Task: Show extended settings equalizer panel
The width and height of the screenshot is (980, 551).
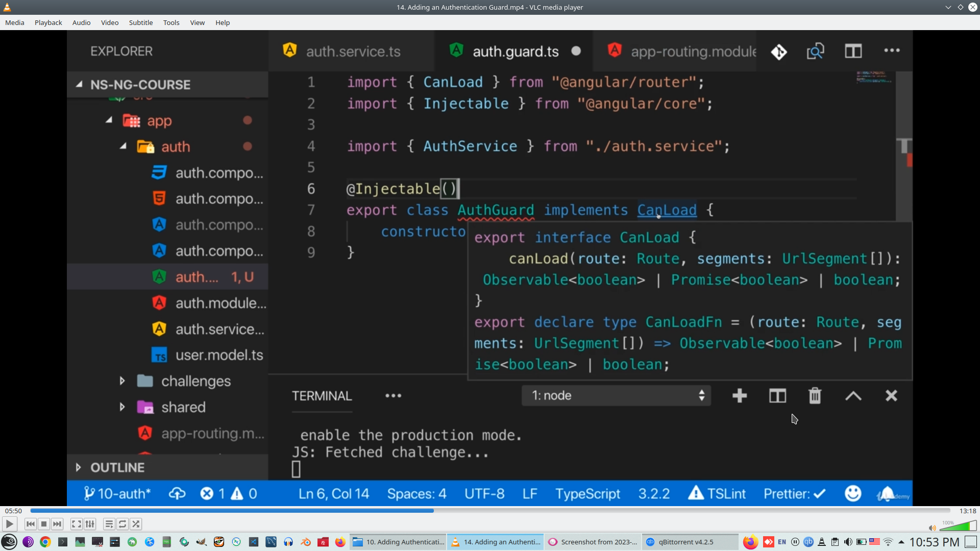Action: click(90, 524)
